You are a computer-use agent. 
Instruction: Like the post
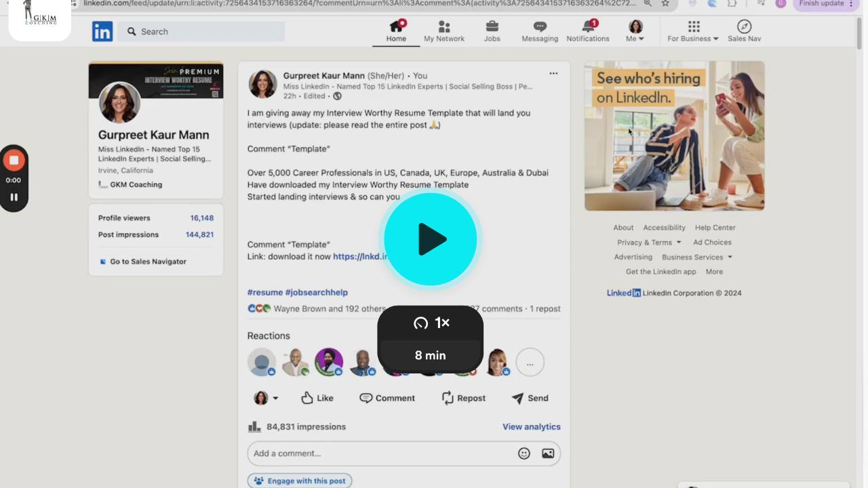317,398
